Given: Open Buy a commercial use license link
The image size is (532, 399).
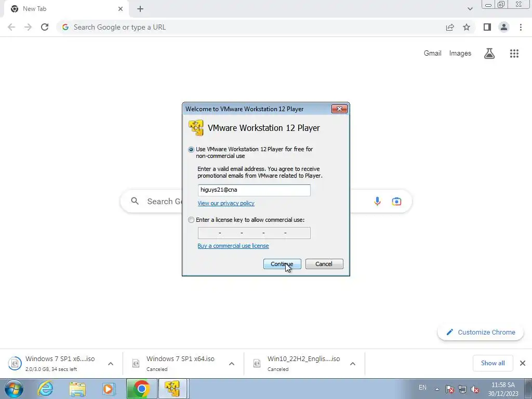Looking at the screenshot, I should pos(233,246).
